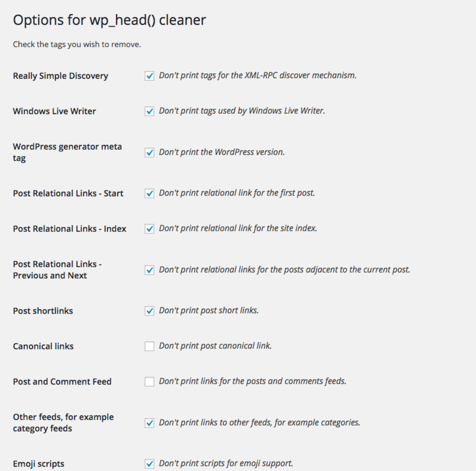Click "Don't print tags used by Windows Live Writer" text

[x=242, y=111]
